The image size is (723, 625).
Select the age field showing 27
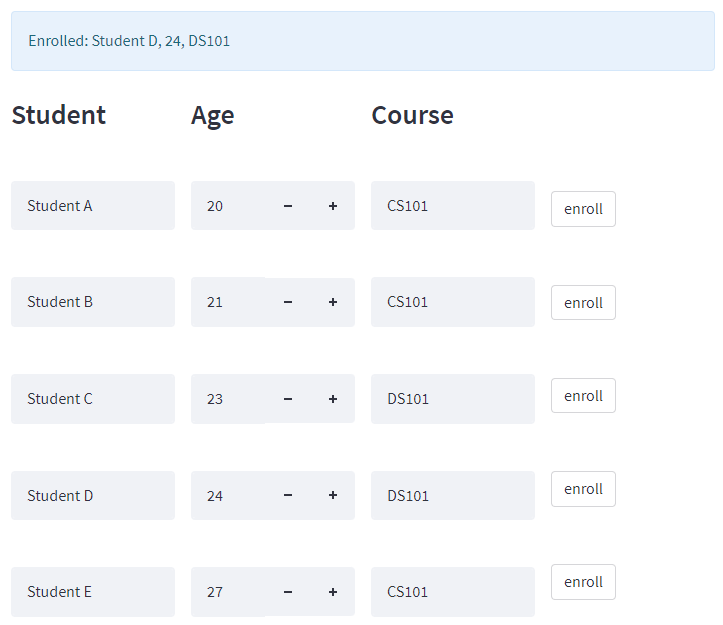(x=228, y=592)
